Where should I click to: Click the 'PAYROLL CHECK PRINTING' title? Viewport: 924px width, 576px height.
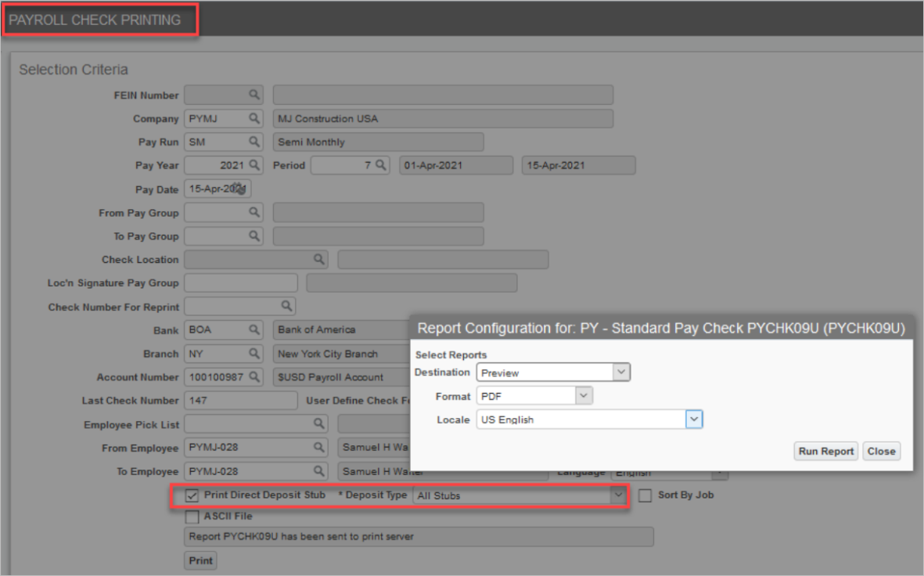point(95,20)
